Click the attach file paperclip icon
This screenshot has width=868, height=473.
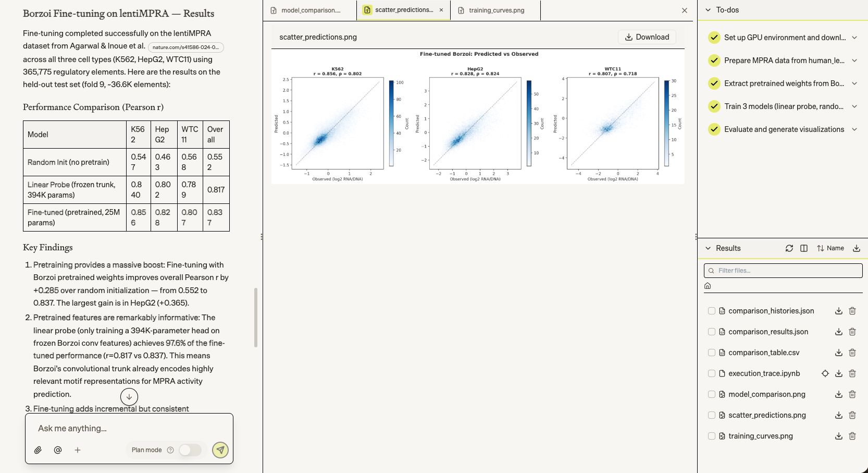[x=38, y=450]
